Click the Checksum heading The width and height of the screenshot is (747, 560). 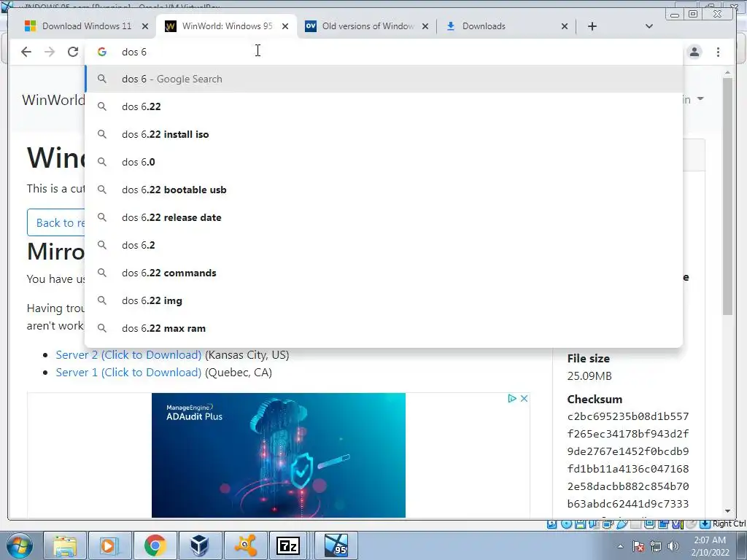[x=595, y=400]
